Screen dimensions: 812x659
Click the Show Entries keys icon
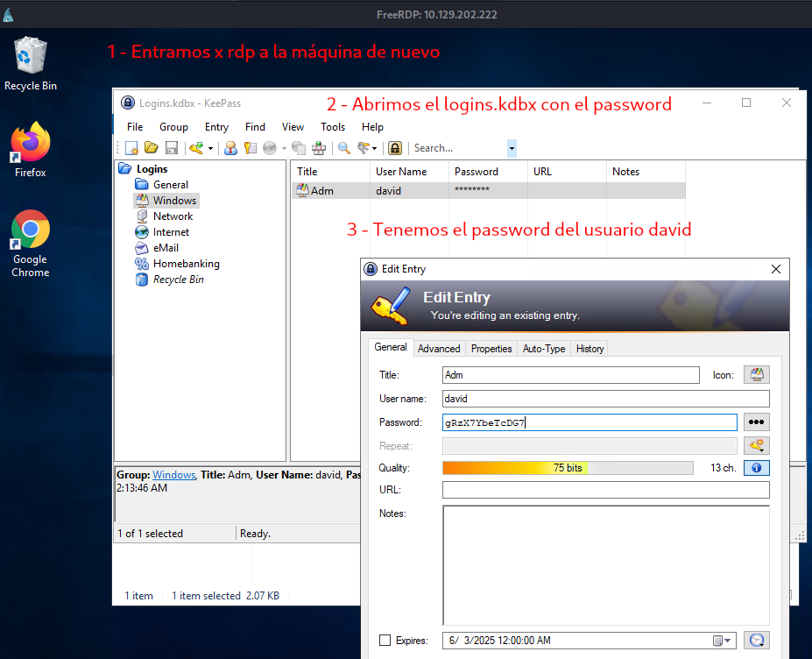364,148
